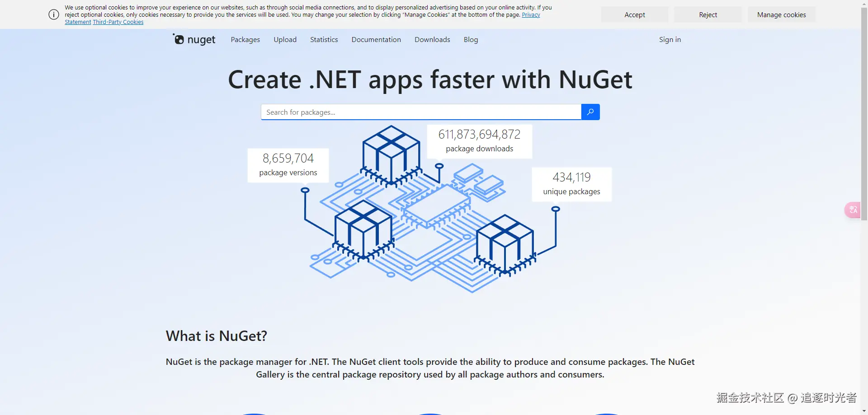Open the Documentation link in navigation

pos(376,40)
